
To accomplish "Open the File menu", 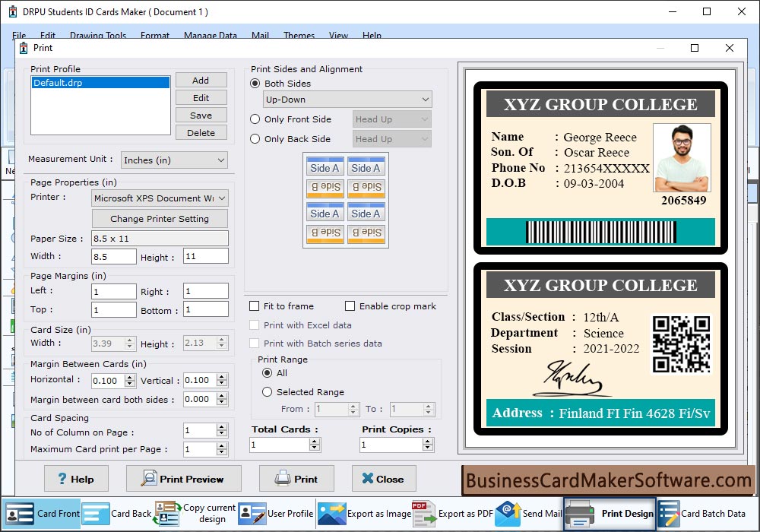I will 20,36.
